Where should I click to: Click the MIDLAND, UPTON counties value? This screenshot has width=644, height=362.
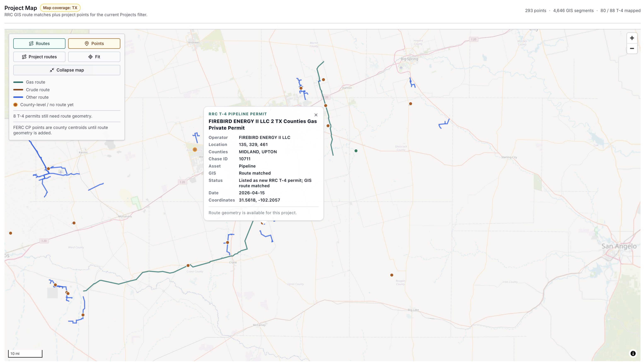pyautogui.click(x=258, y=152)
